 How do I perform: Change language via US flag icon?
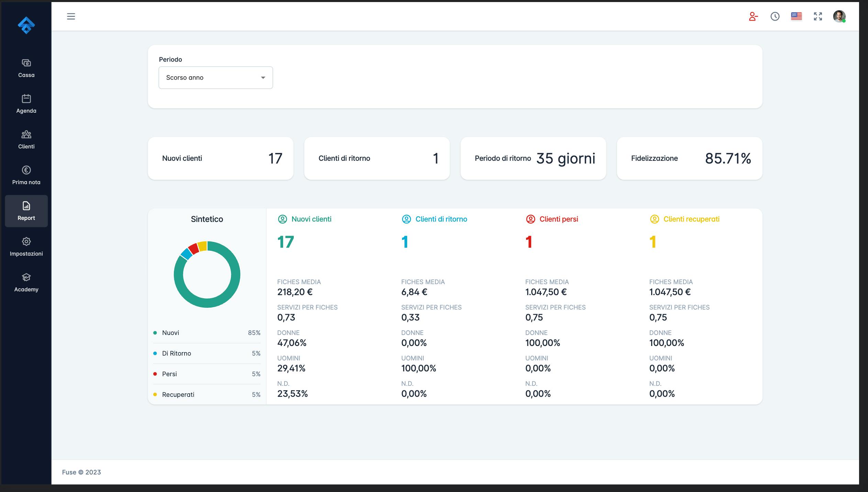pyautogui.click(x=796, y=16)
